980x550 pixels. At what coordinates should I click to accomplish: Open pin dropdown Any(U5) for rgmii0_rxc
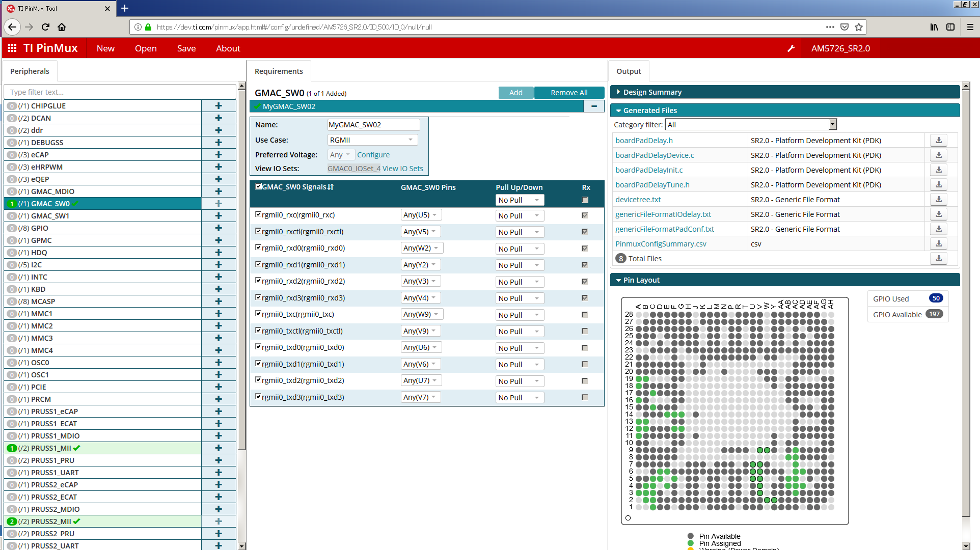point(421,215)
